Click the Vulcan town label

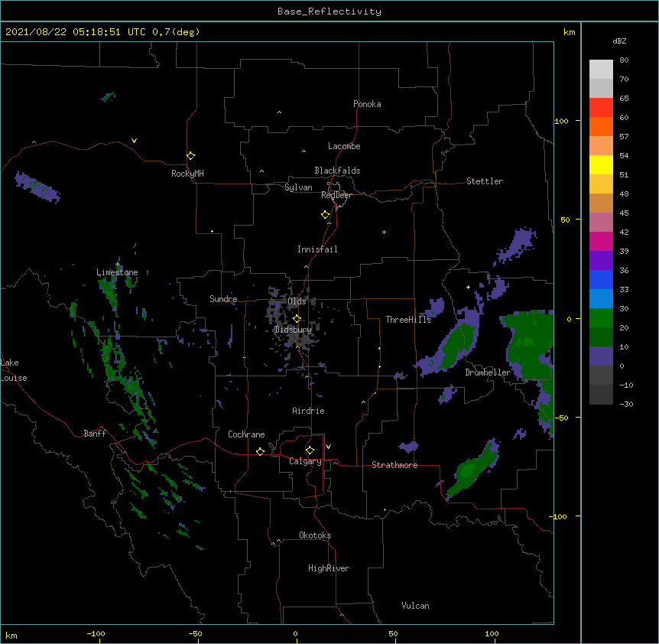click(x=415, y=606)
